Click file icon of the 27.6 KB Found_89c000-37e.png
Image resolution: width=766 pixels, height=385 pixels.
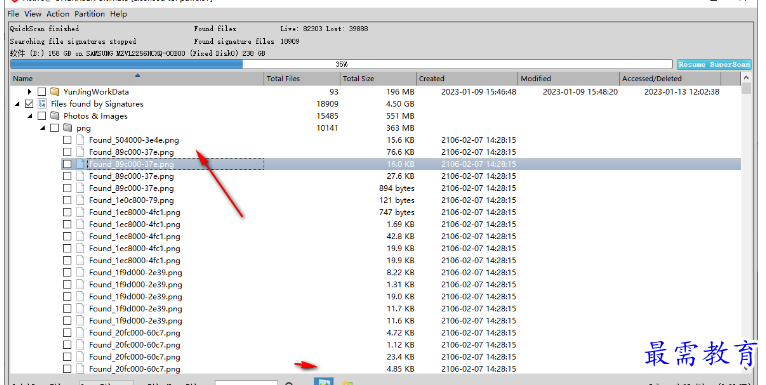(x=80, y=176)
